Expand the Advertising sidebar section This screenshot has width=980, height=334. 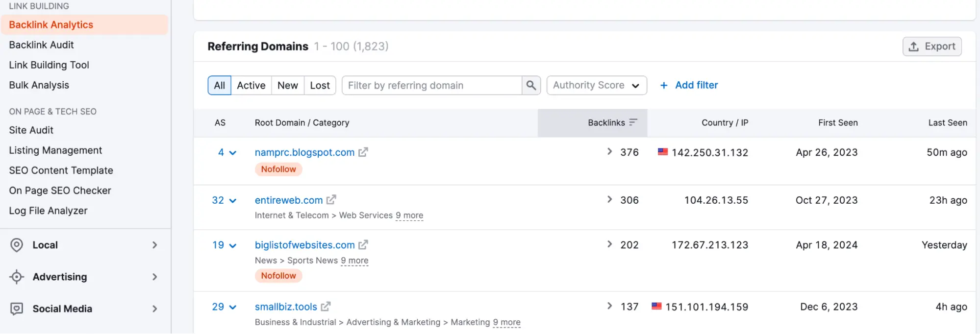[x=154, y=277]
